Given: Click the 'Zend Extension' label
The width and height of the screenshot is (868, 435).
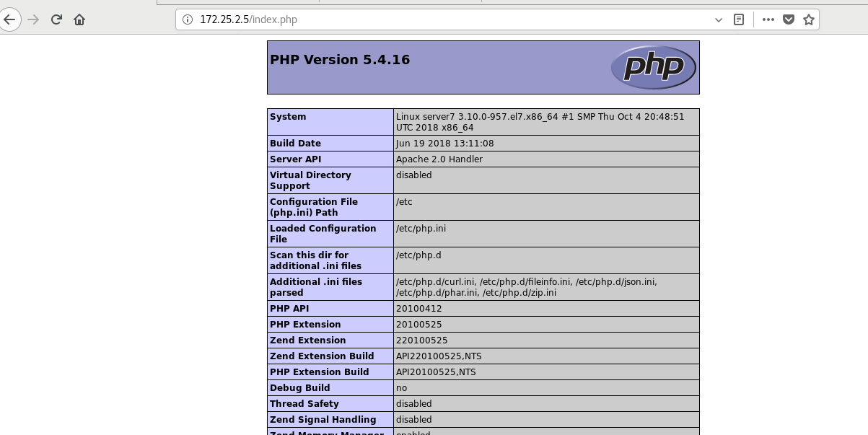Looking at the screenshot, I should (x=308, y=340).
